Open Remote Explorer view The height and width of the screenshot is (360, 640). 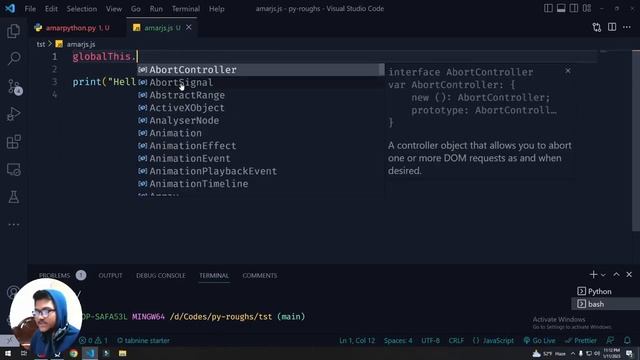(x=13, y=169)
